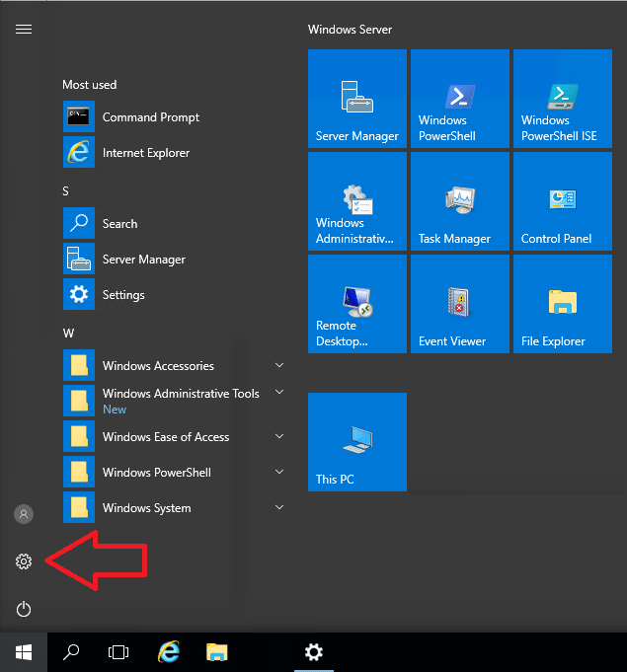Click the 'New' label under Administrative Tools
The image size is (627, 672).
[115, 410]
